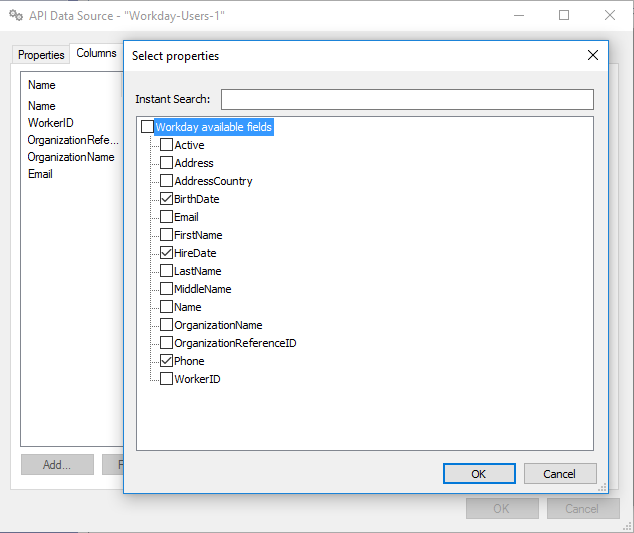
Task: Enable the OrganizationReferenceID checkbox
Action: 166,343
